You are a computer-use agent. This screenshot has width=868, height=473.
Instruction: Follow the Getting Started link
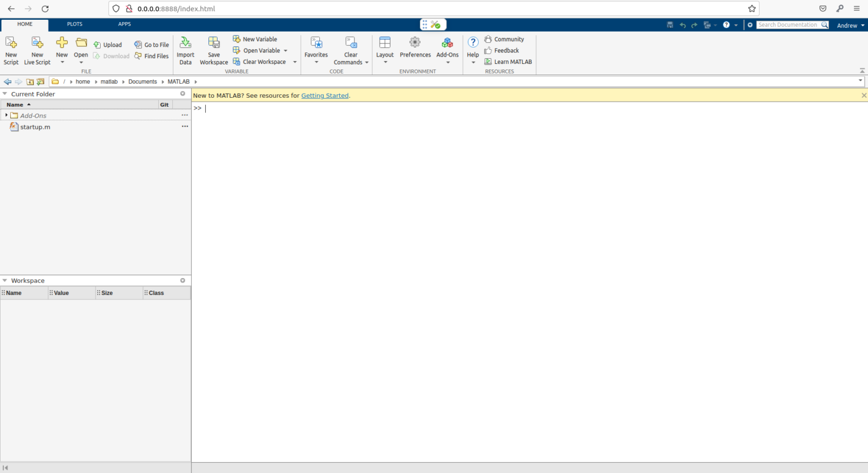pos(325,96)
